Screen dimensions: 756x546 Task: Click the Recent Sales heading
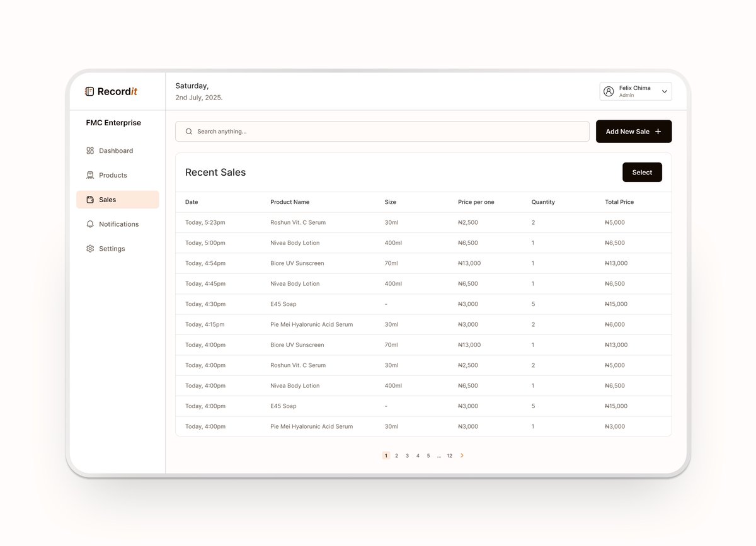pos(215,173)
